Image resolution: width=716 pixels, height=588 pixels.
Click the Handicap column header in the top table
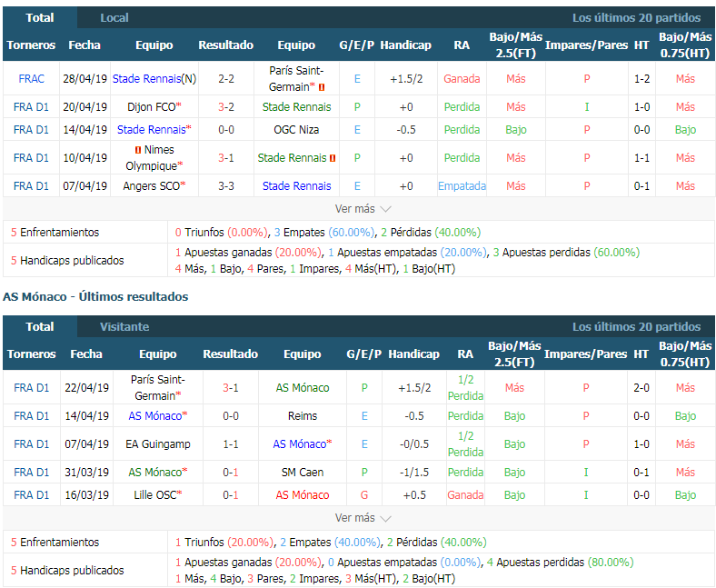[x=405, y=45]
